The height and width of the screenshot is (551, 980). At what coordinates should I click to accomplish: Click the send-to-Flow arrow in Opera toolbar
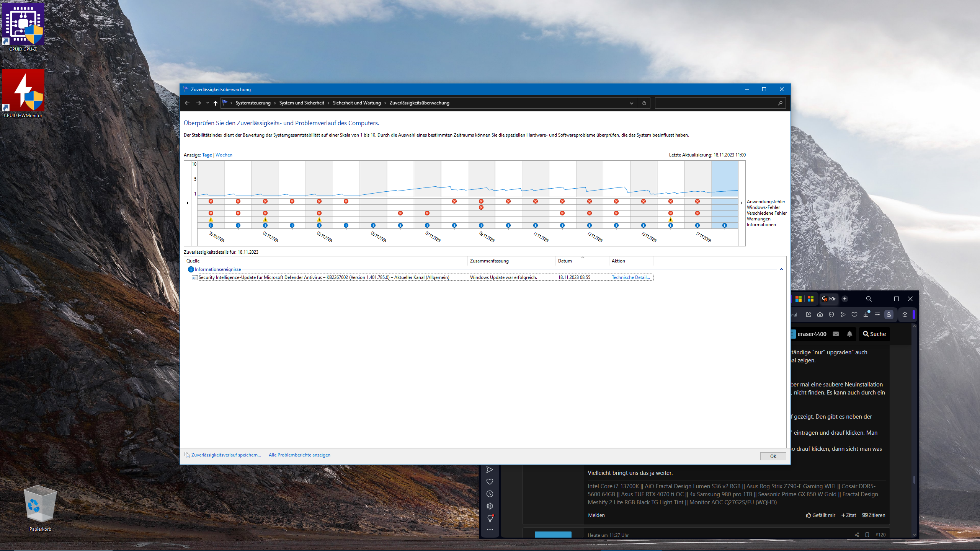point(843,315)
